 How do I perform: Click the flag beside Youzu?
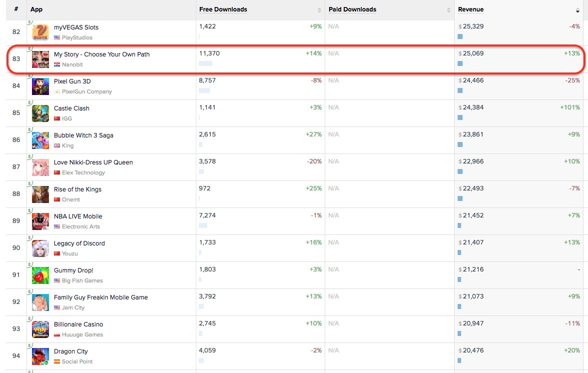(57, 253)
